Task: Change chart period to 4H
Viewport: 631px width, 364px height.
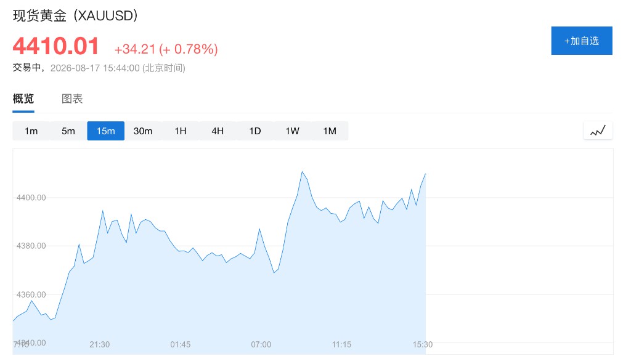Action: click(x=218, y=131)
